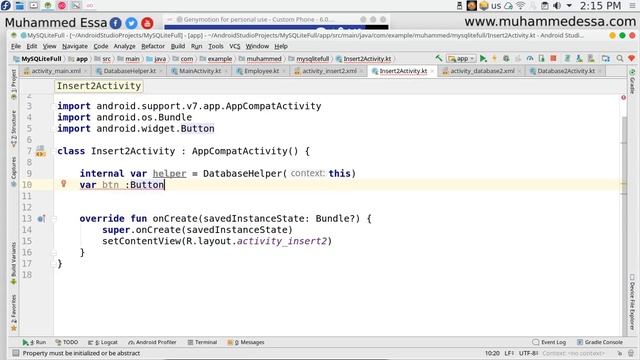The height and width of the screenshot is (360, 640).
Task: Open the Refactor menu
Action: coord(153,46)
